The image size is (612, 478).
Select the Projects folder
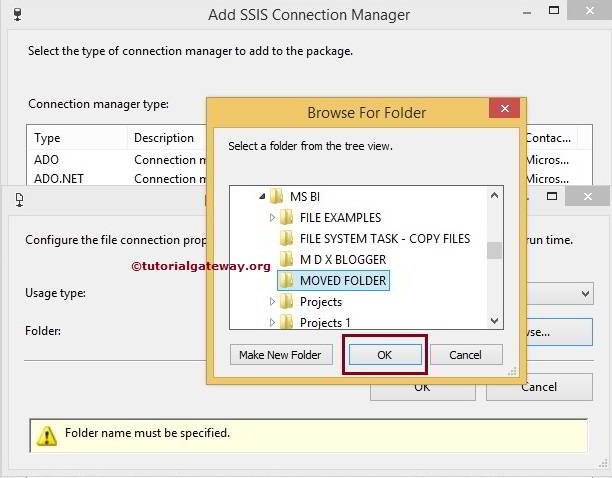(x=321, y=302)
